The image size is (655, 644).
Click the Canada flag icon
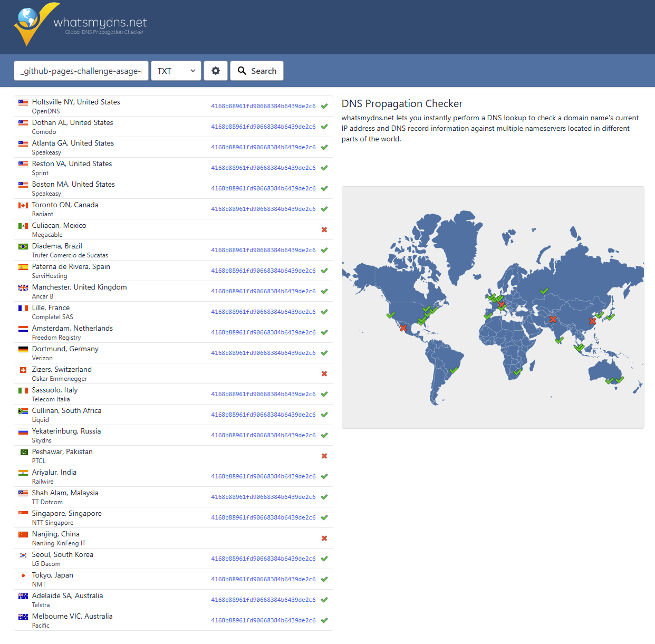(23, 205)
